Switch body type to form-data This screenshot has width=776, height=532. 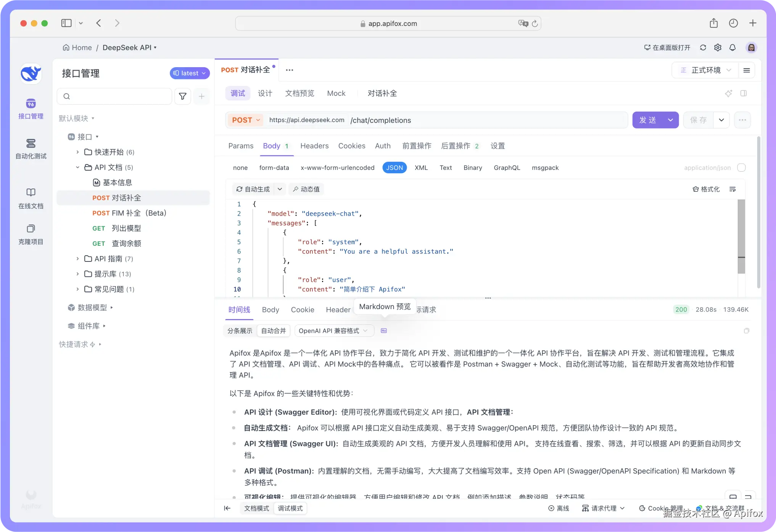pos(274,168)
